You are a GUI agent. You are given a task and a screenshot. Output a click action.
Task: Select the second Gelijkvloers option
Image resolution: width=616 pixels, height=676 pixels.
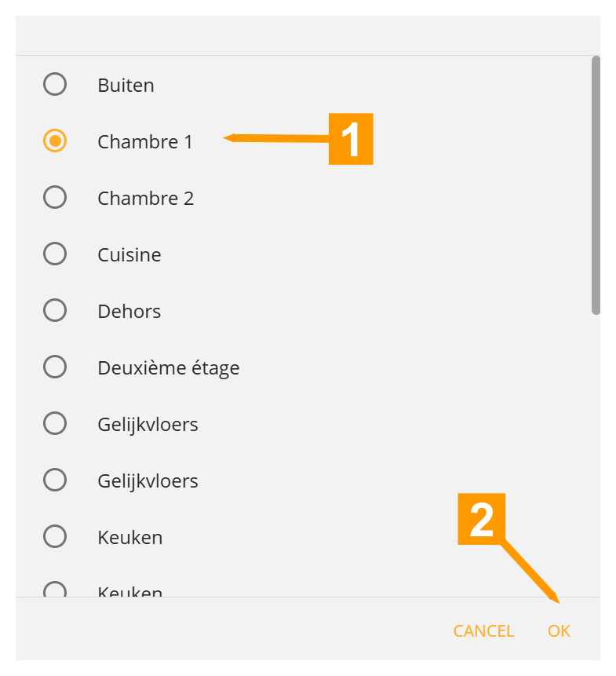55,480
